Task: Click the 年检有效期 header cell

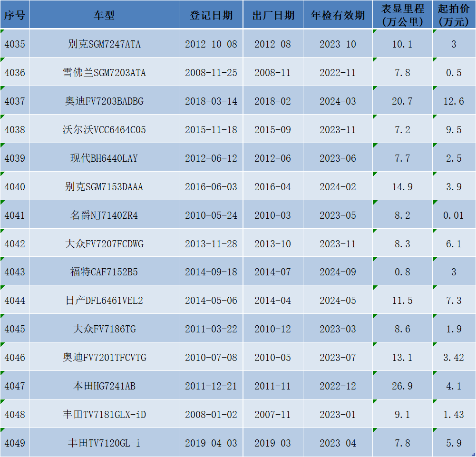Action: (x=338, y=15)
